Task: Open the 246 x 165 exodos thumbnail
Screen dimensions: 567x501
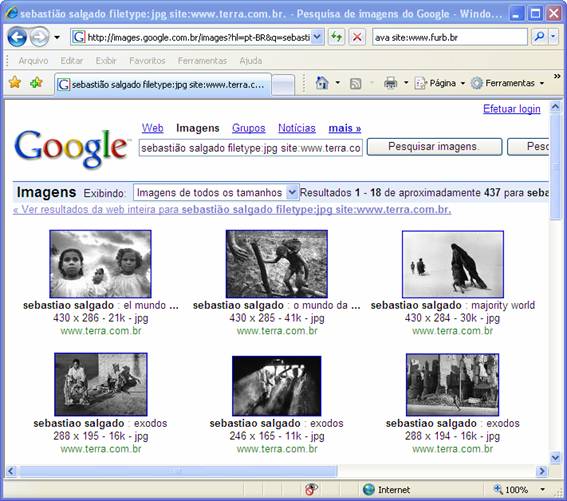Action: click(x=277, y=386)
